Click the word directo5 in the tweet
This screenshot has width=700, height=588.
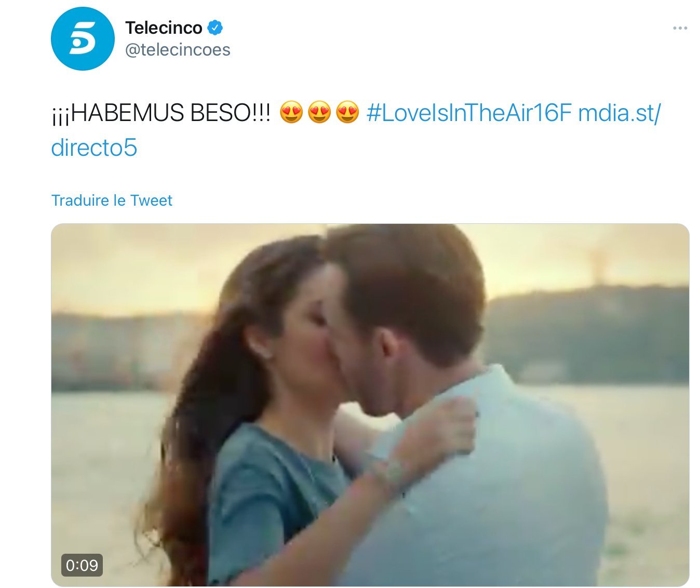pos(94,148)
